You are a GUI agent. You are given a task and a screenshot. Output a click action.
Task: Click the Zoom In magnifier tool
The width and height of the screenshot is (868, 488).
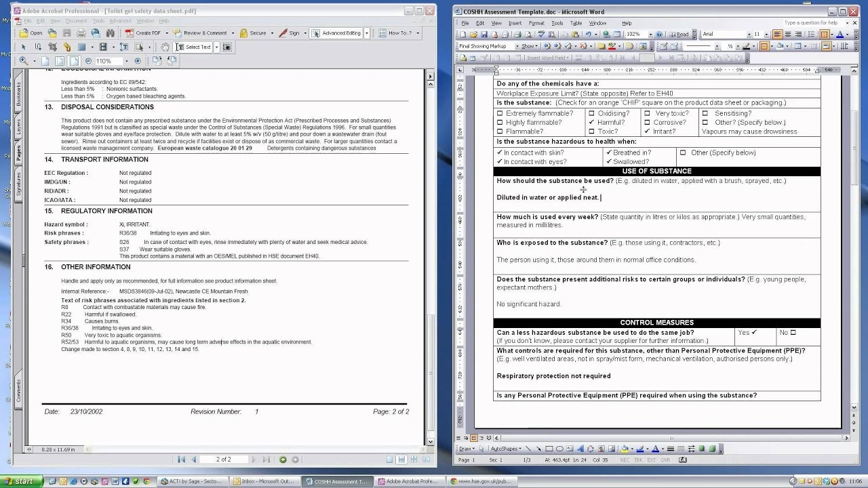[x=24, y=60]
